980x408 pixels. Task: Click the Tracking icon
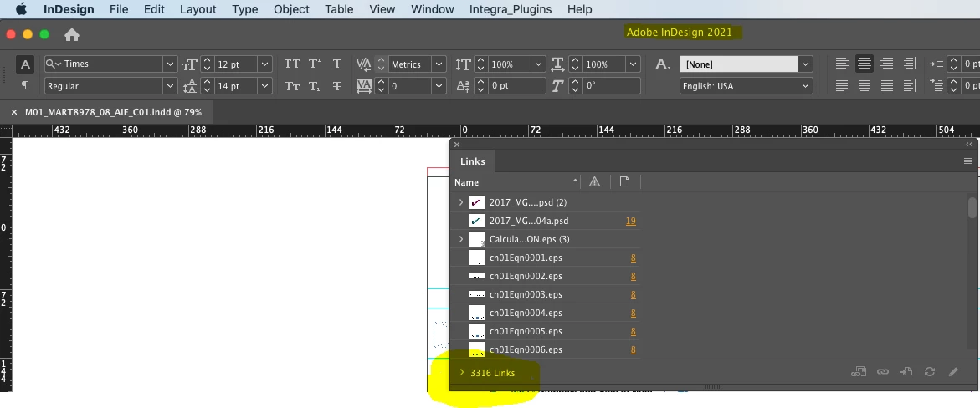click(x=364, y=85)
